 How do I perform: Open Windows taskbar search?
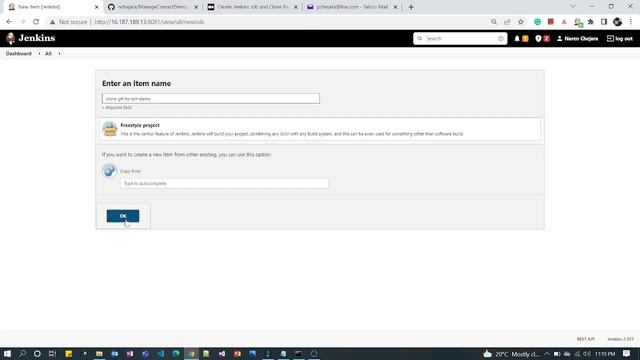point(22,353)
